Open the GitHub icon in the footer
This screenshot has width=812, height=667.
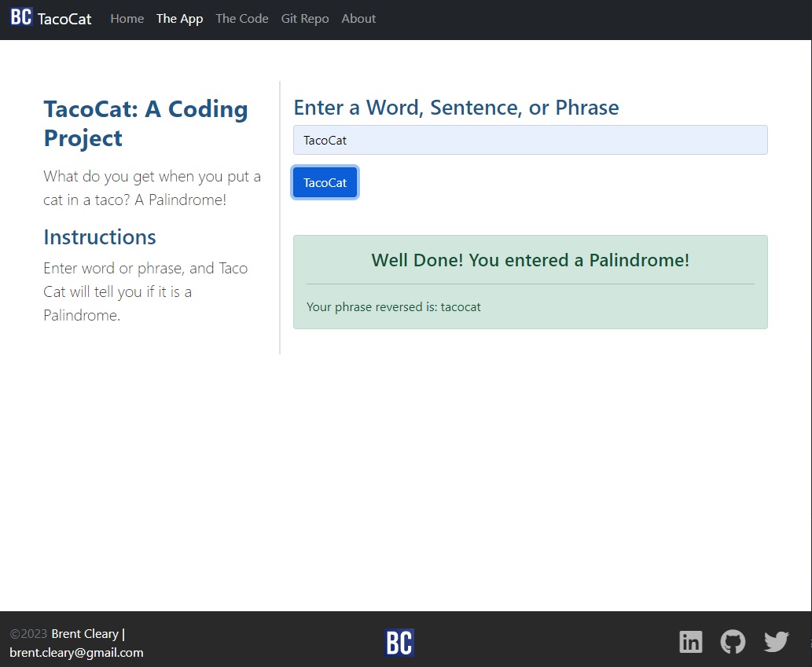tap(733, 642)
